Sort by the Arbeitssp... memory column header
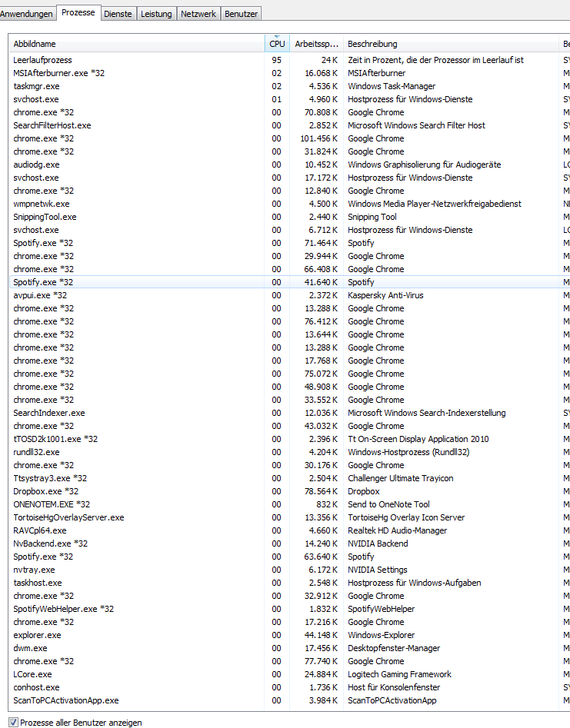The width and height of the screenshot is (570, 728). 316,44
